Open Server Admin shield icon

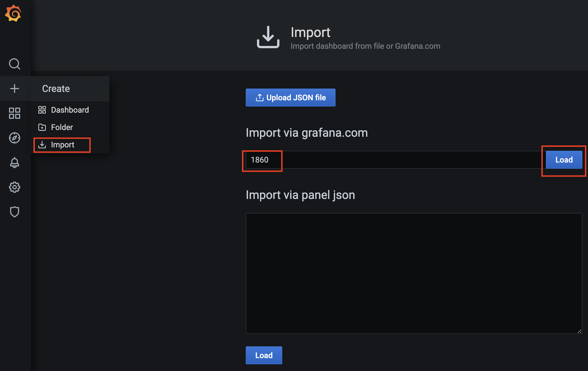(x=15, y=212)
